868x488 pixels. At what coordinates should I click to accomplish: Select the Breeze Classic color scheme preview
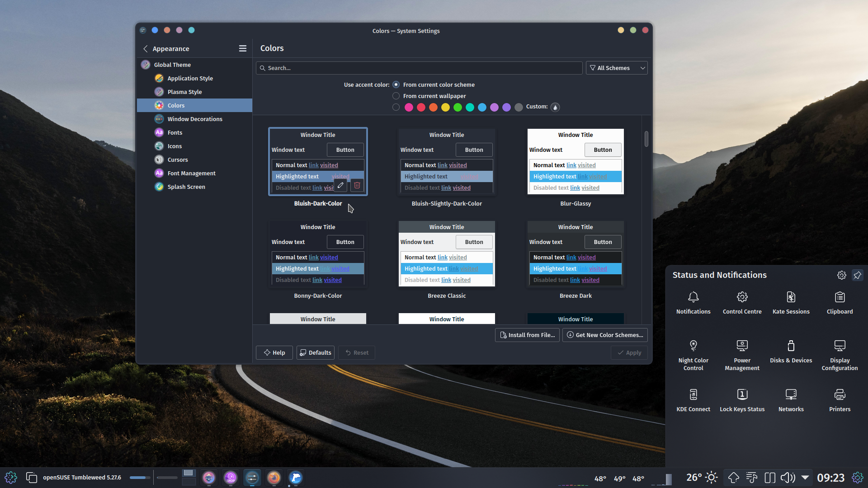(447, 253)
